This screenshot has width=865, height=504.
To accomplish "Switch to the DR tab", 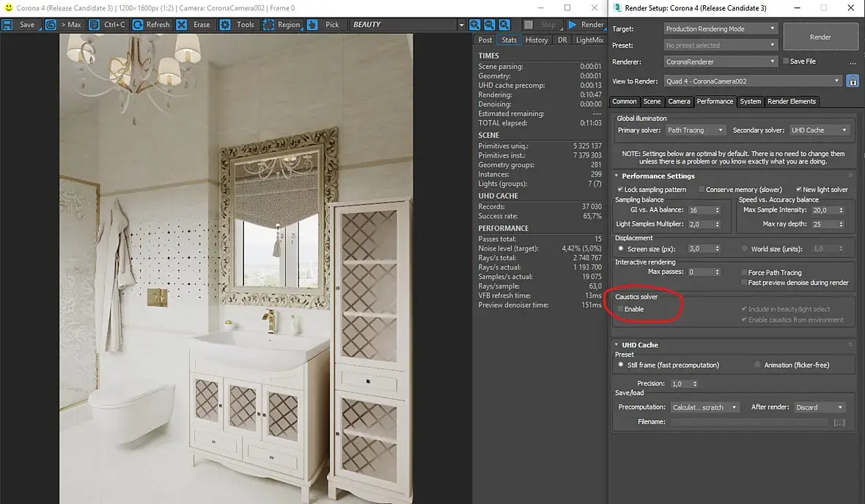I will [562, 40].
